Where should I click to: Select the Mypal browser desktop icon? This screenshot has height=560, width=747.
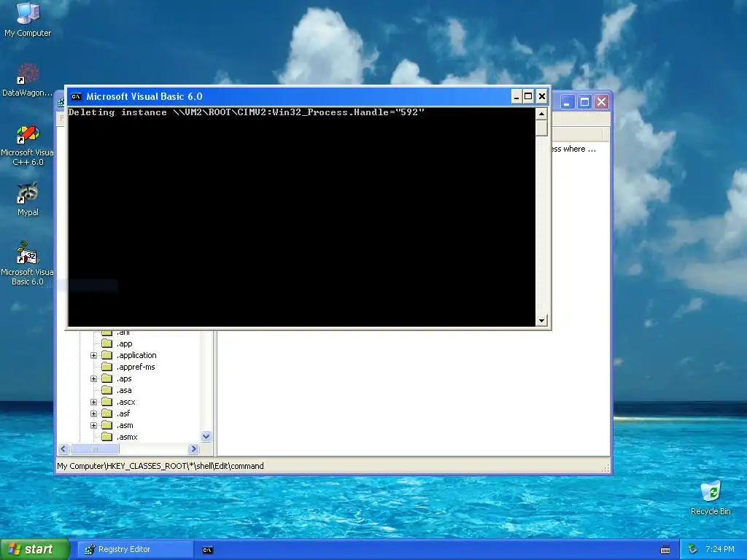pyautogui.click(x=28, y=199)
